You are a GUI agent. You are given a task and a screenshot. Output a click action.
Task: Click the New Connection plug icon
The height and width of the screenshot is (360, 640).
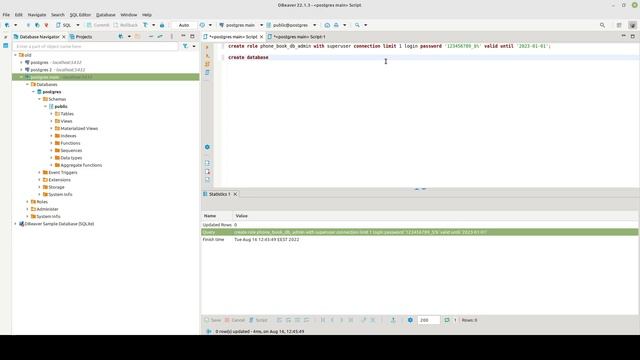click(7, 25)
